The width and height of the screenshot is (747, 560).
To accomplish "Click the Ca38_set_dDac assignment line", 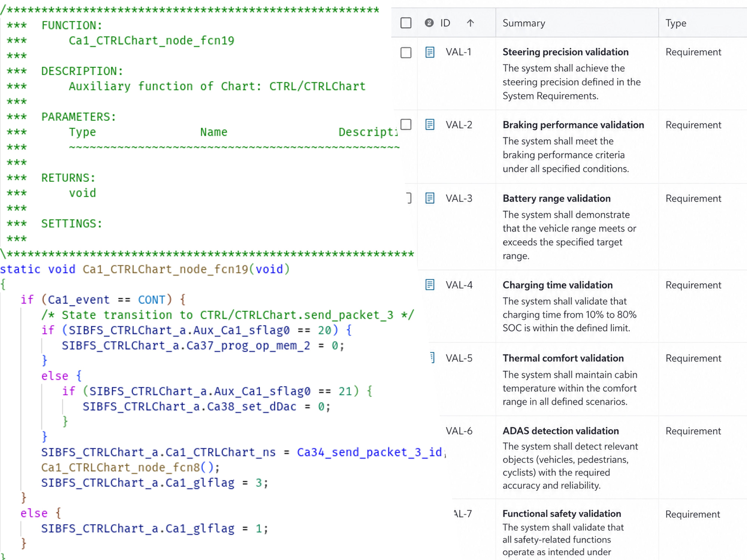I will [x=206, y=406].
